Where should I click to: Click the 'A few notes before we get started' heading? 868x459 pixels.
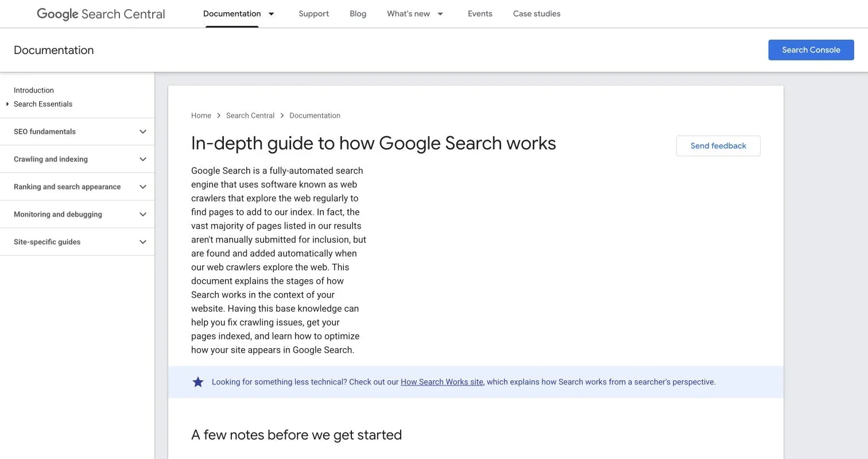296,435
